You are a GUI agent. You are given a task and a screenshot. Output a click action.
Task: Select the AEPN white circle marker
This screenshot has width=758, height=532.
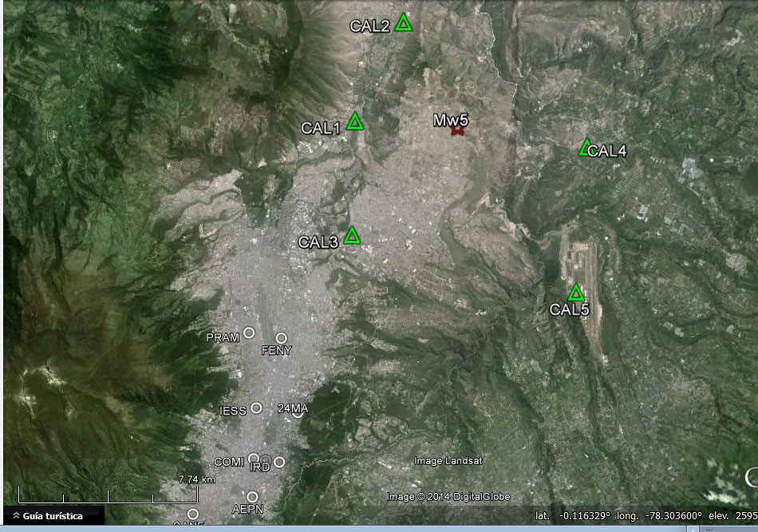point(252,497)
